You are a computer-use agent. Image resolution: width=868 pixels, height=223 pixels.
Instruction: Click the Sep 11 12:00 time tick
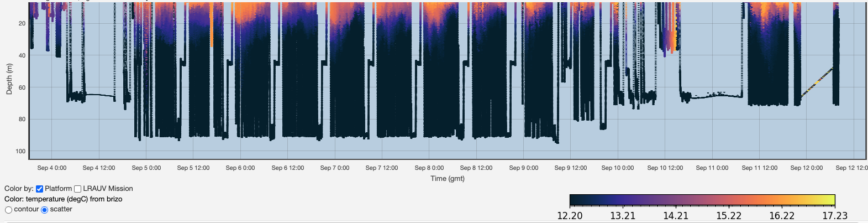click(759, 168)
